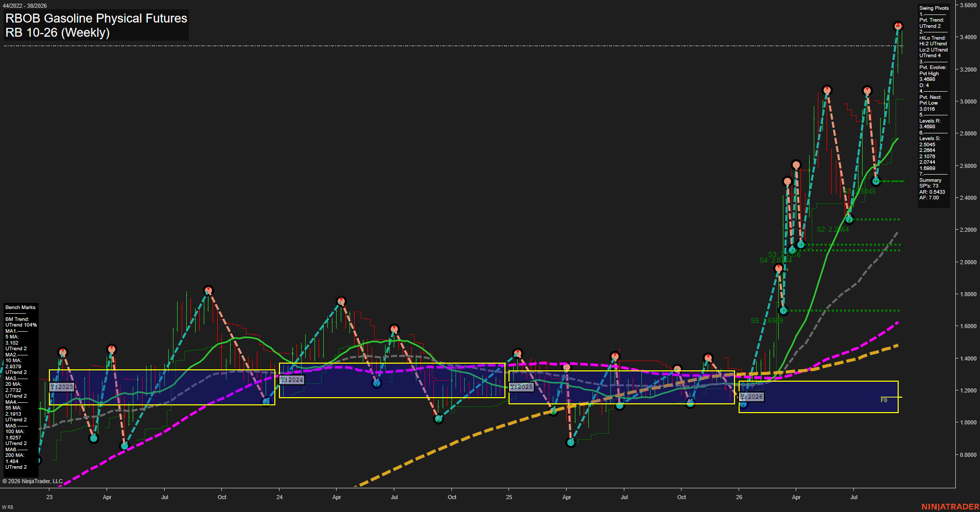The width and height of the screenshot is (980, 512).
Task: Click the Y:2026 yearly range label
Action: 751,397
